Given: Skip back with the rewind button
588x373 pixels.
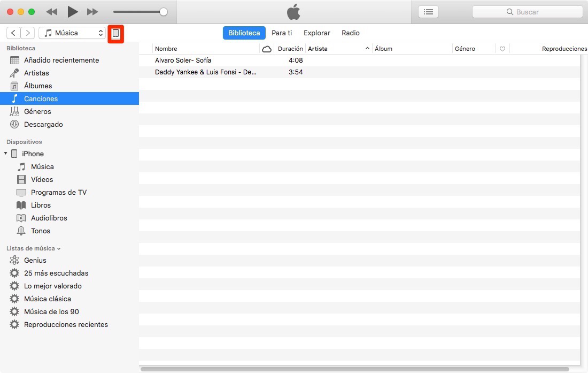Looking at the screenshot, I should point(52,12).
